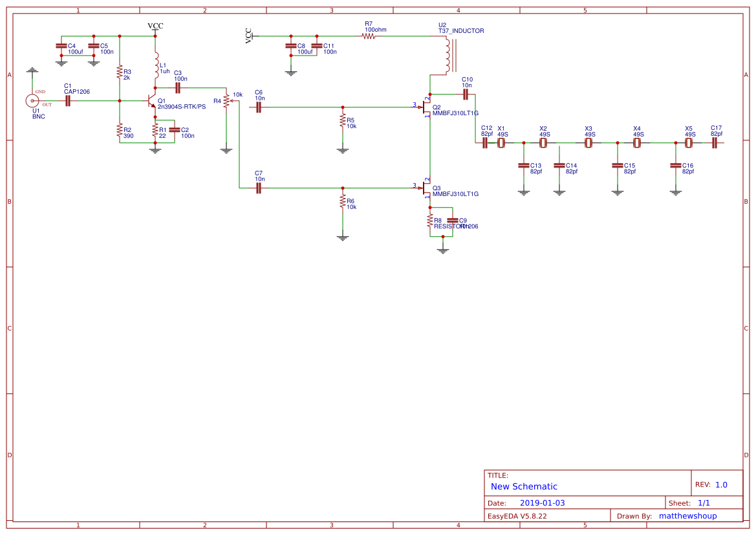
Task: Click the Q1 2n3904 transistor symbol
Action: [x=152, y=101]
